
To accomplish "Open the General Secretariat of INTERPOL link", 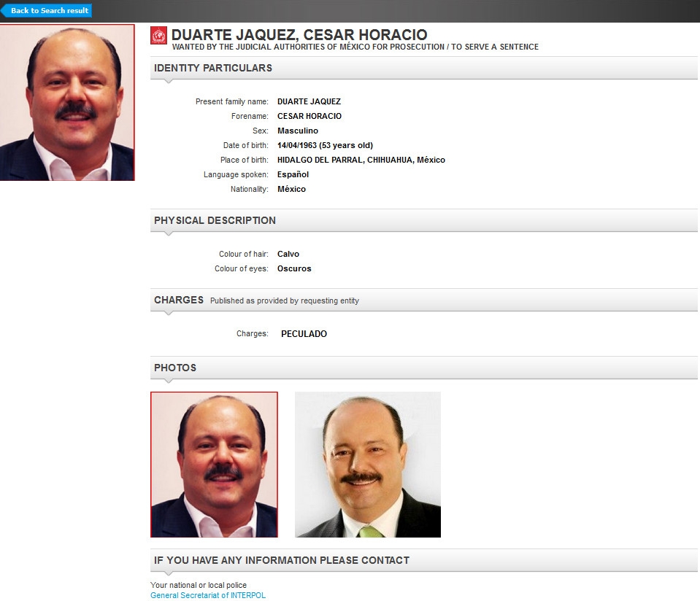I will [208, 595].
